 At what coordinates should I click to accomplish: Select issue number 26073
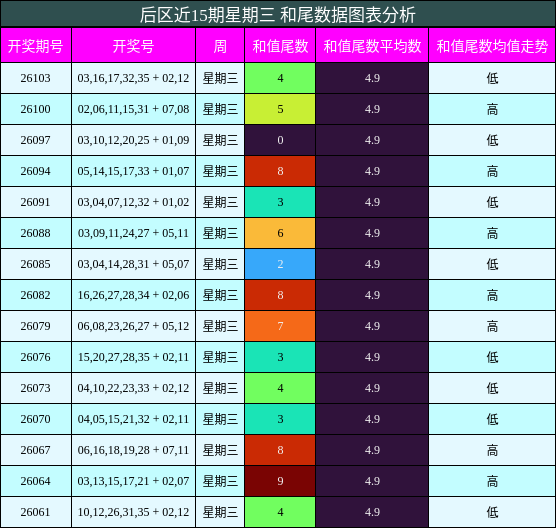tap(35, 388)
